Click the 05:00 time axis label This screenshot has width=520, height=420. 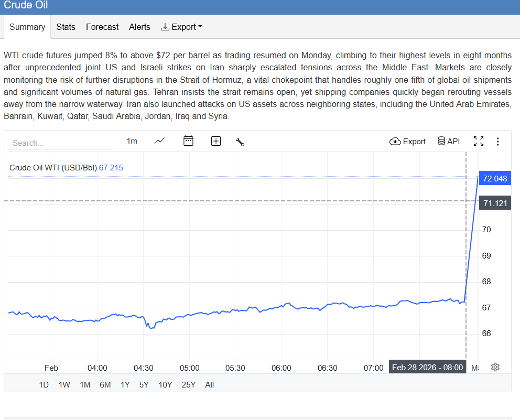pyautogui.click(x=190, y=368)
